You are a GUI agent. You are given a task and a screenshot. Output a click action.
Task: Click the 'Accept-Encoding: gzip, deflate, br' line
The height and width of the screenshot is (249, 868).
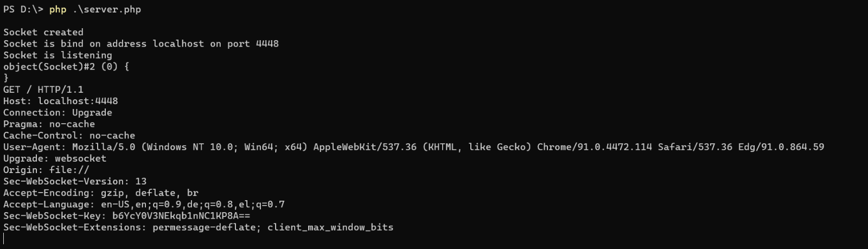[101, 193]
